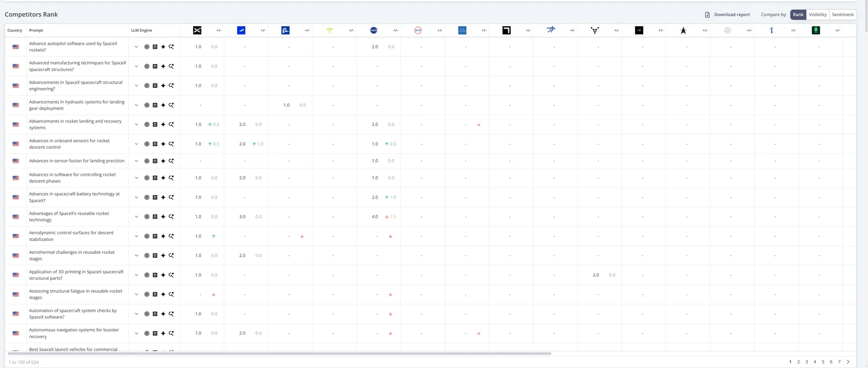Select Rank in Compare by toggle

(x=798, y=15)
